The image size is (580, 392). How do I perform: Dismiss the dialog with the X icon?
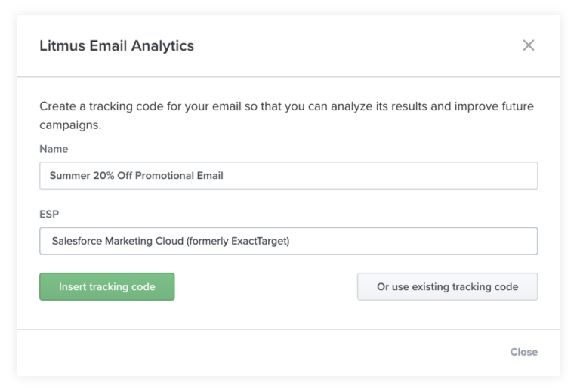(528, 45)
